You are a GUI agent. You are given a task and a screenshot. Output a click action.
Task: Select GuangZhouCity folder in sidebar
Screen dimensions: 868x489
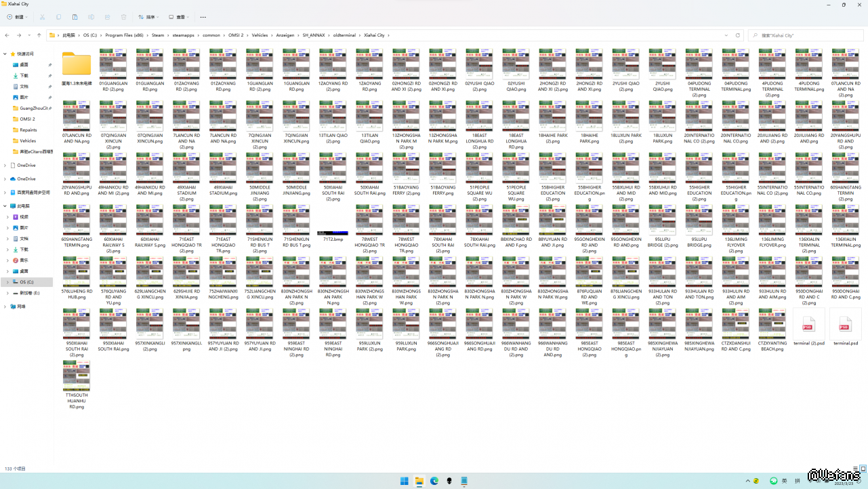(32, 108)
